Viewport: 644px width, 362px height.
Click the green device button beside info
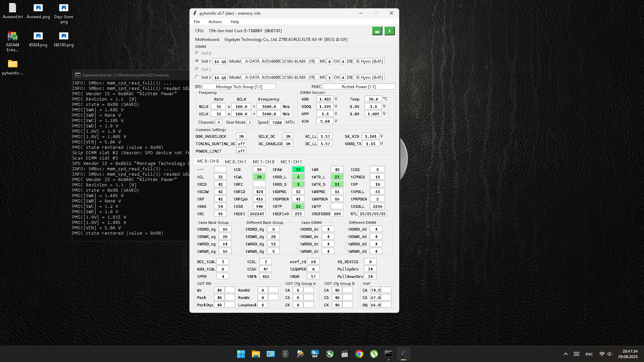pos(377,31)
